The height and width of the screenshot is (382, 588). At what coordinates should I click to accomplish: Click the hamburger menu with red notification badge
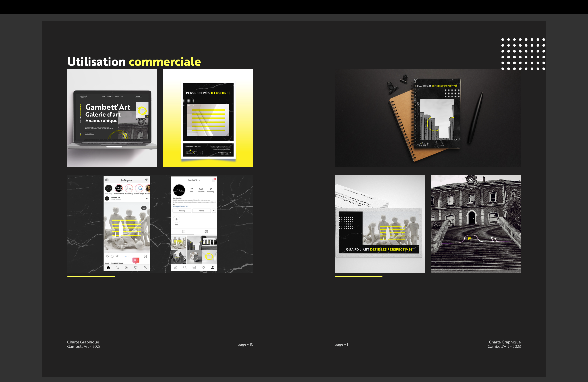tap(213, 180)
